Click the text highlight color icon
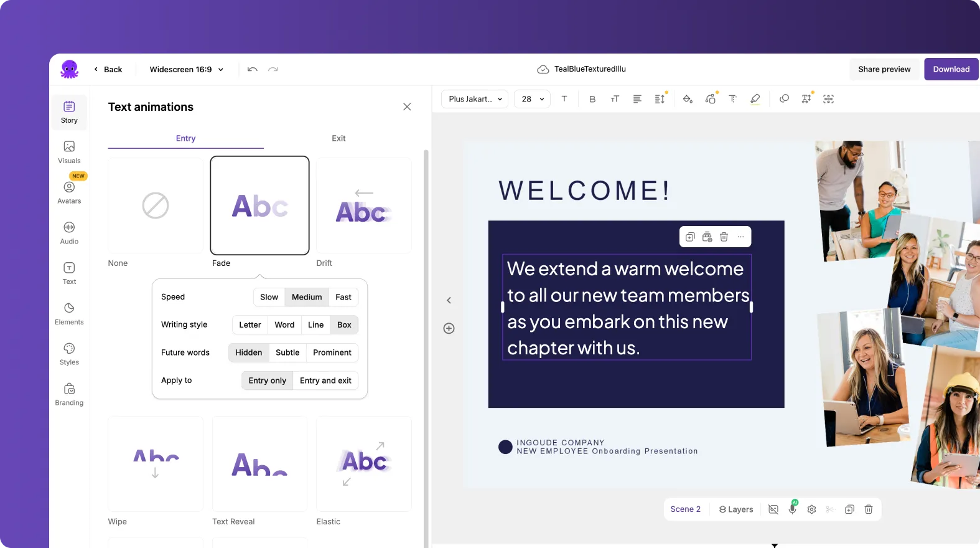Viewport: 980px width, 548px height. [x=755, y=99]
